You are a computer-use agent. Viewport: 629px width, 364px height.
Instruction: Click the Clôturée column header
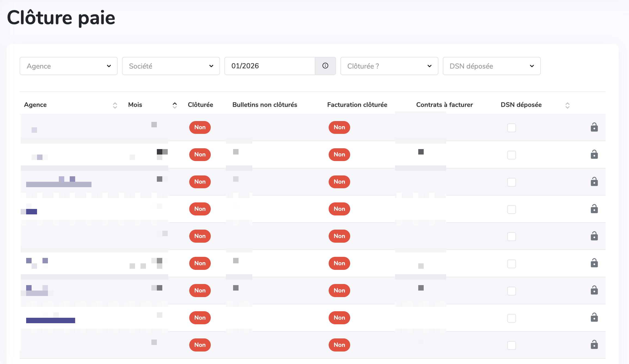pos(200,105)
